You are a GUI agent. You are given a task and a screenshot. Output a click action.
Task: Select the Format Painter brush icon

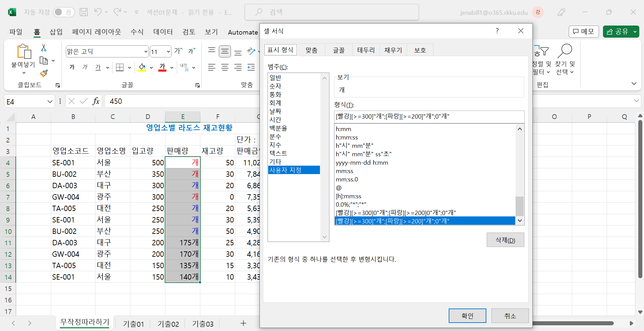pos(44,73)
